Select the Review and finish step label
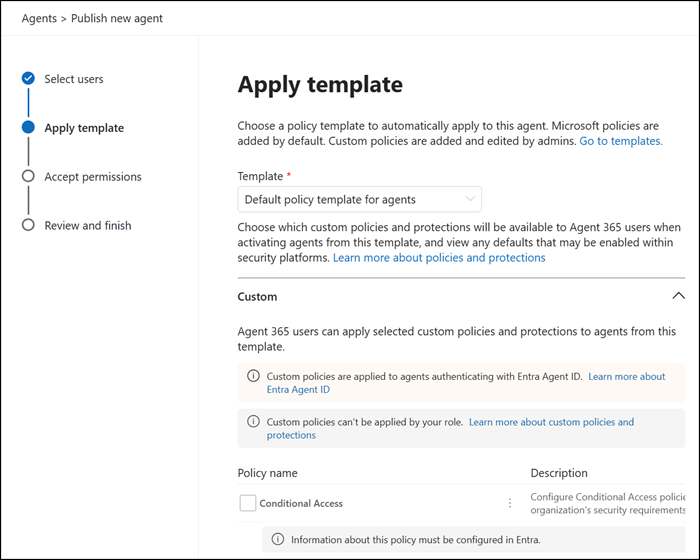This screenshot has height=560, width=700. tap(88, 226)
